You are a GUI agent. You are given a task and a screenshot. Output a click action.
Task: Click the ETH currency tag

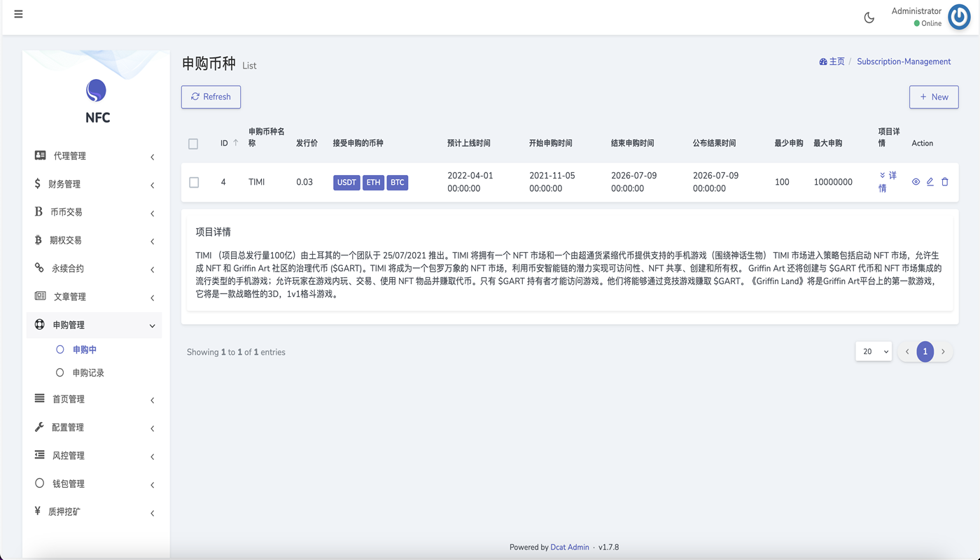(373, 182)
